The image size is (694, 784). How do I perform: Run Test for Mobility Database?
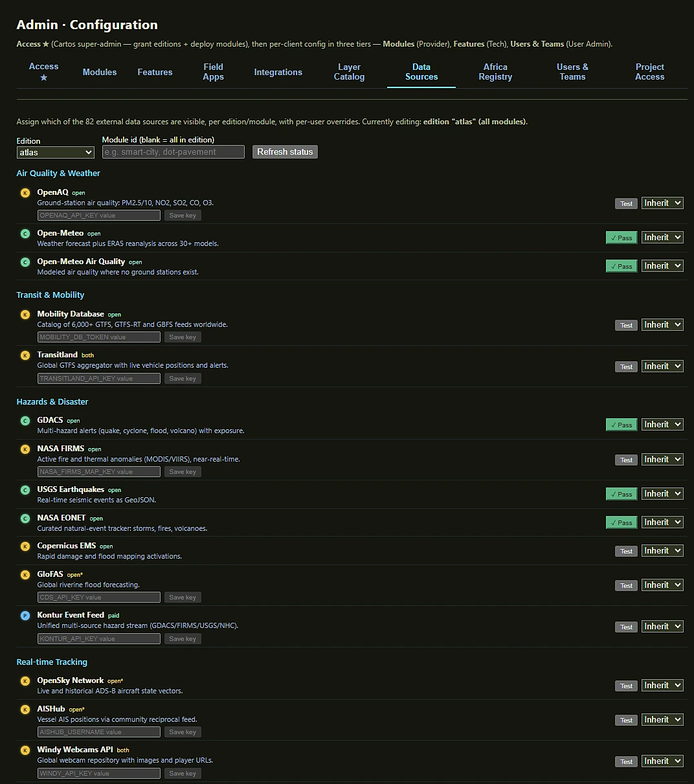tap(626, 325)
